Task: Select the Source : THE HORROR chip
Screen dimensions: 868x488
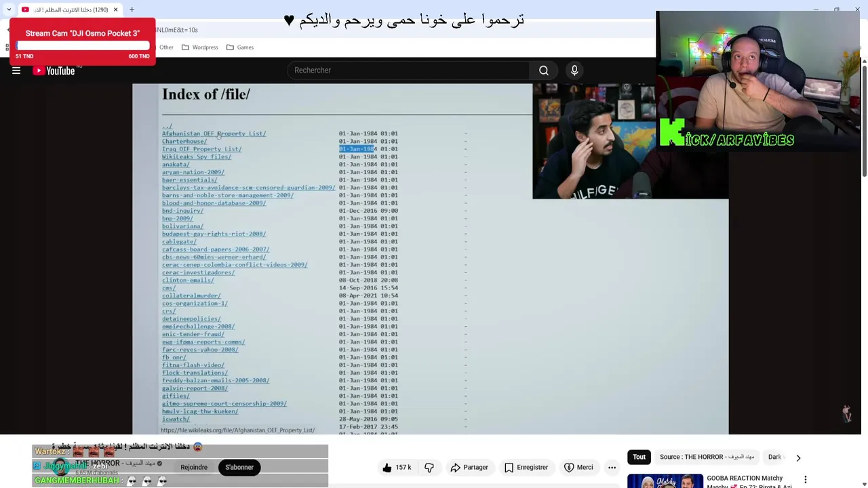Action: pos(707,457)
